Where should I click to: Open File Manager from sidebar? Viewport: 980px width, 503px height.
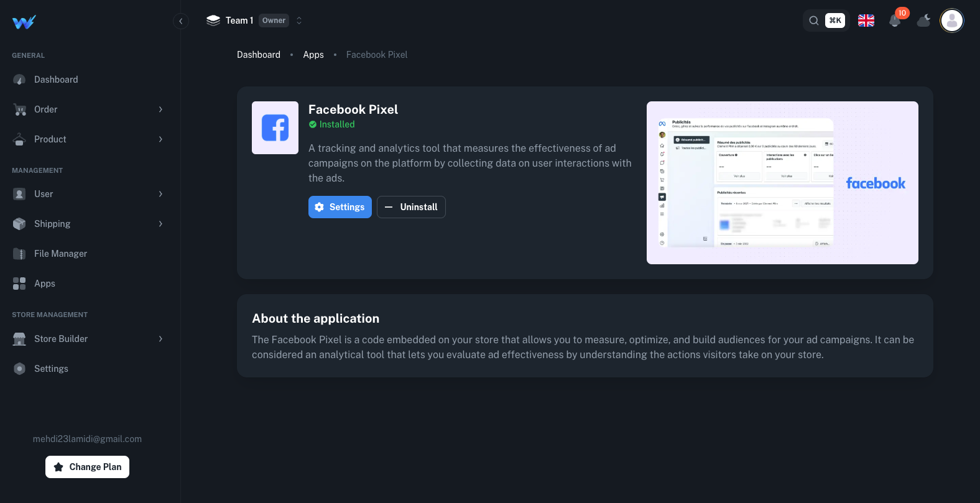coord(60,254)
